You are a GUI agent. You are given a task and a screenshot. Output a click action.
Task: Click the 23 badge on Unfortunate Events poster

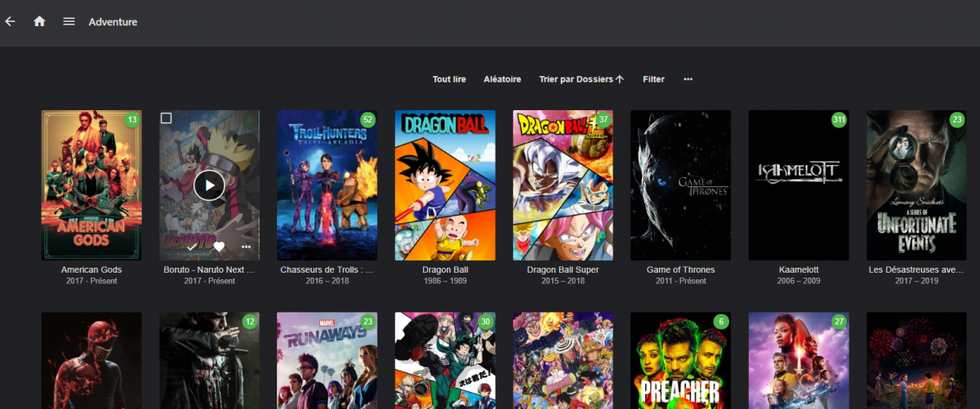(957, 120)
